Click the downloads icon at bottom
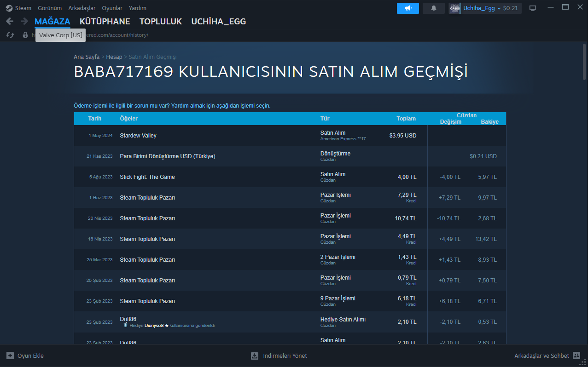The width and height of the screenshot is (588, 367). click(x=255, y=356)
